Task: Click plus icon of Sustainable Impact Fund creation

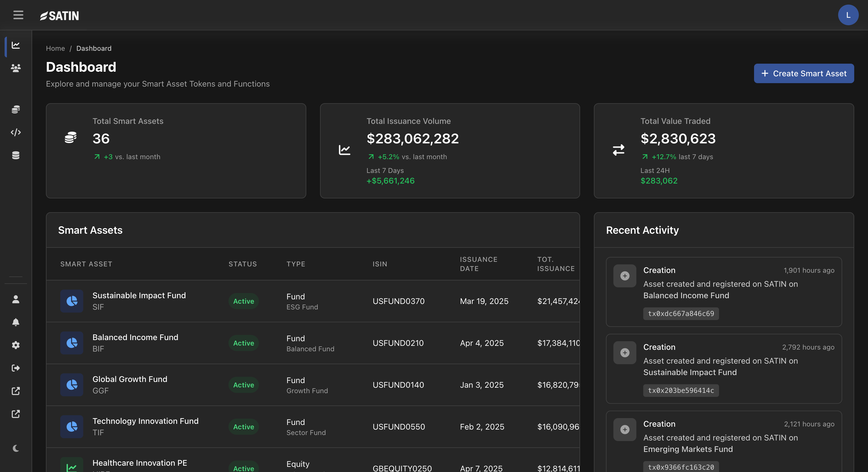Action: (x=625, y=352)
